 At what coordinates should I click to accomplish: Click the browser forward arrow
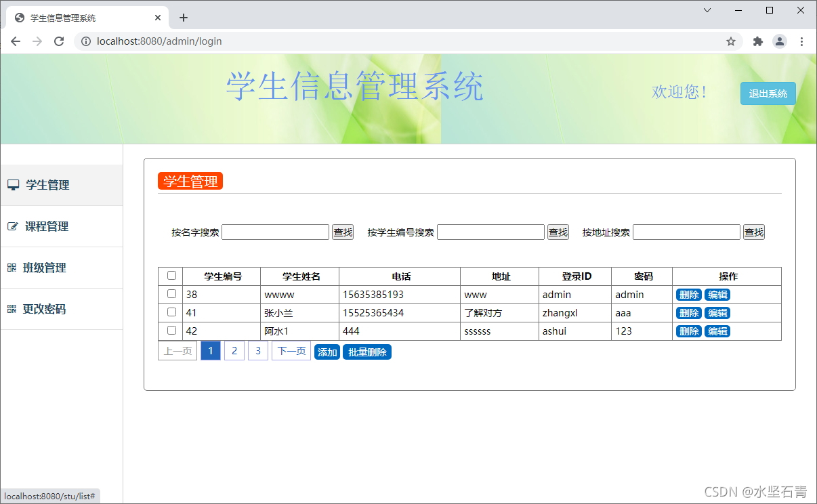click(x=37, y=41)
